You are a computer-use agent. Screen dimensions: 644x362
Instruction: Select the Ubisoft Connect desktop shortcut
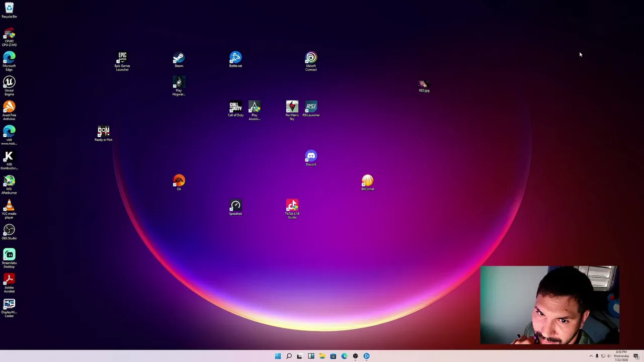(x=311, y=61)
